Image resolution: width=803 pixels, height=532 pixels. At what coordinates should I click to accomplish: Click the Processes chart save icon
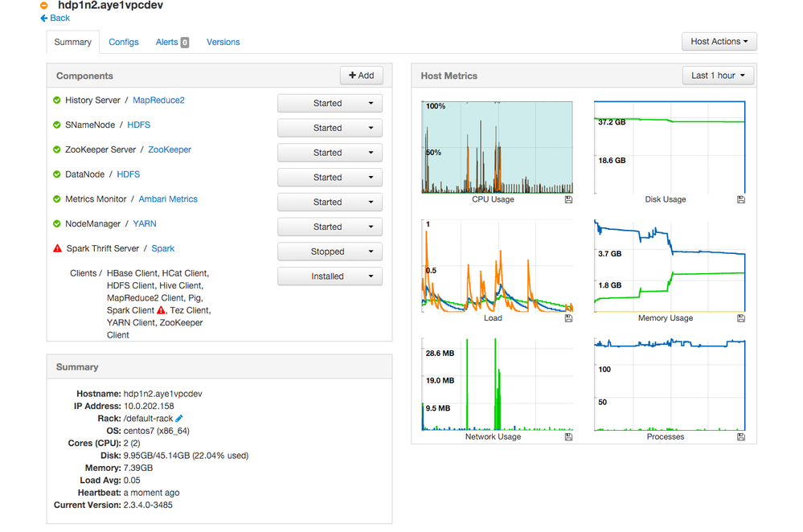coord(740,436)
